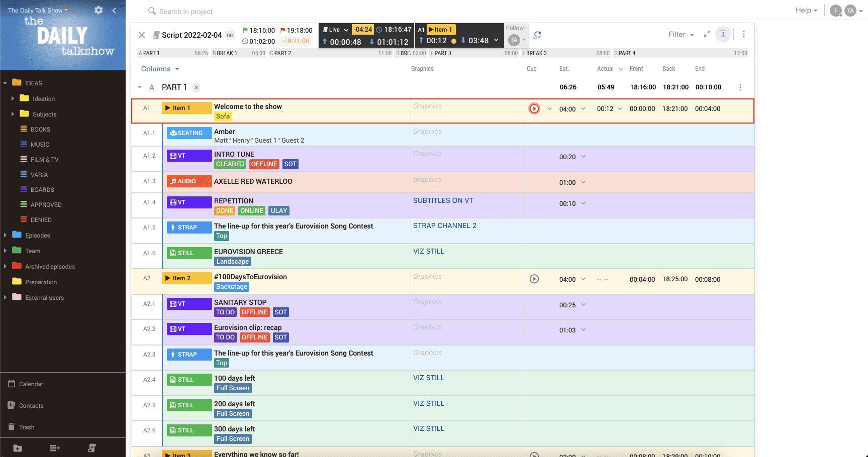Jump to PART 3 timeline segment
The height and width of the screenshot is (457, 868).
(x=474, y=53)
